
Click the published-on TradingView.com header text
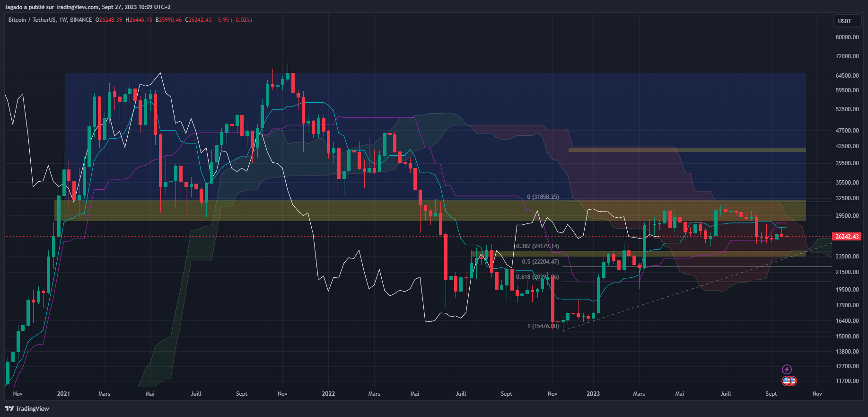pos(88,7)
